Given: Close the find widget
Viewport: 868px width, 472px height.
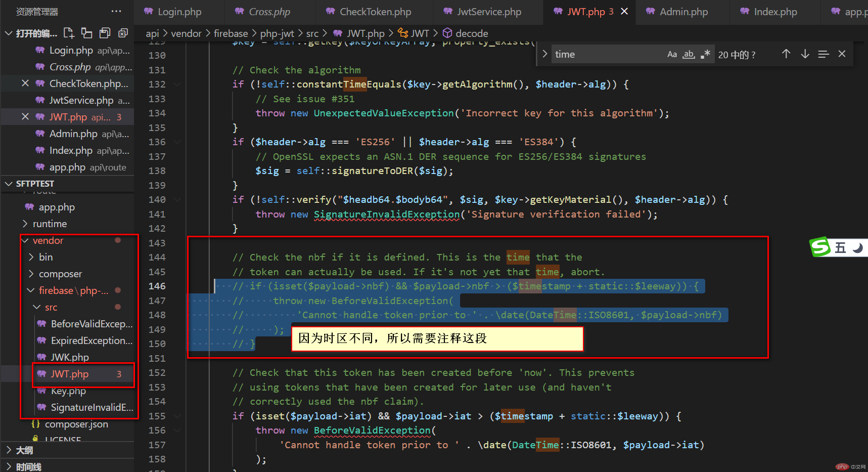Looking at the screenshot, I should tap(842, 54).
